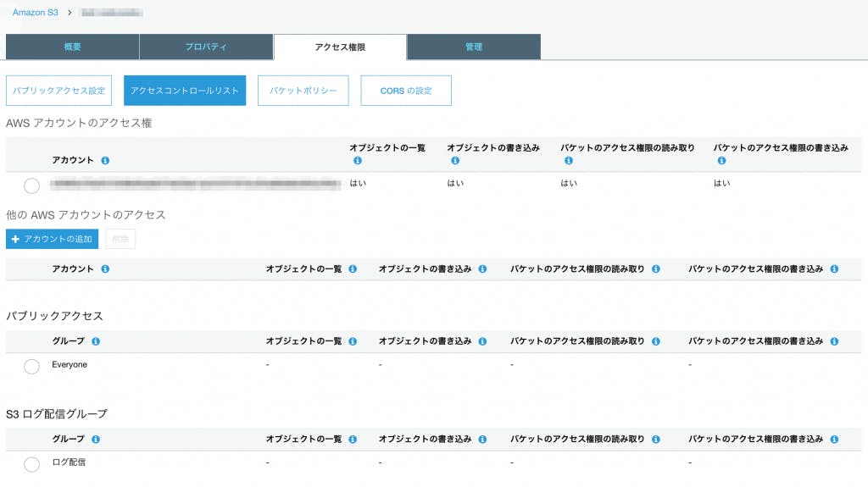Open CORS の設定
868x487 pixels.
(405, 91)
